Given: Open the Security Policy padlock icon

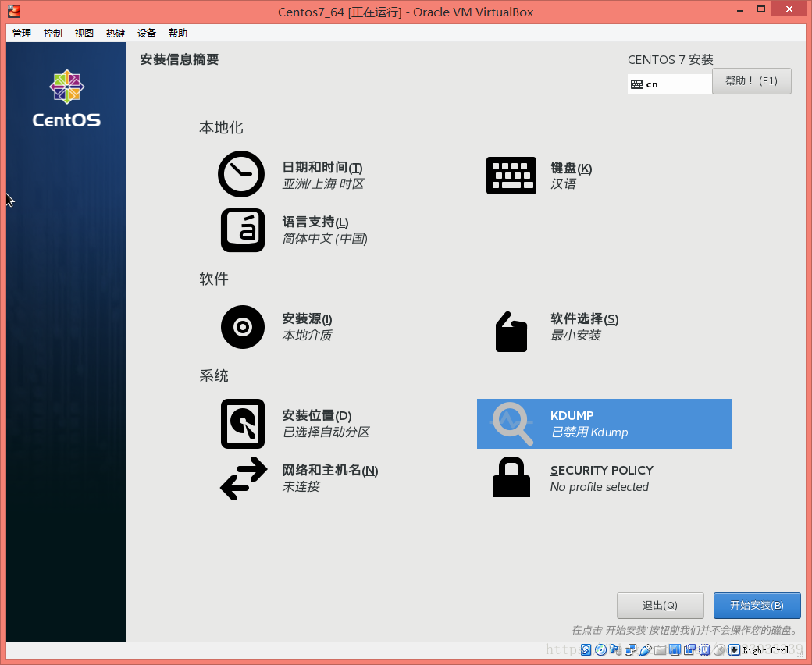Looking at the screenshot, I should coord(511,477).
